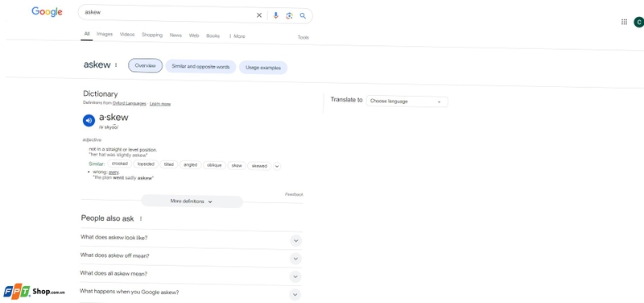Click the synonym chip tilted
This screenshot has width=644, height=303.
tap(168, 164)
